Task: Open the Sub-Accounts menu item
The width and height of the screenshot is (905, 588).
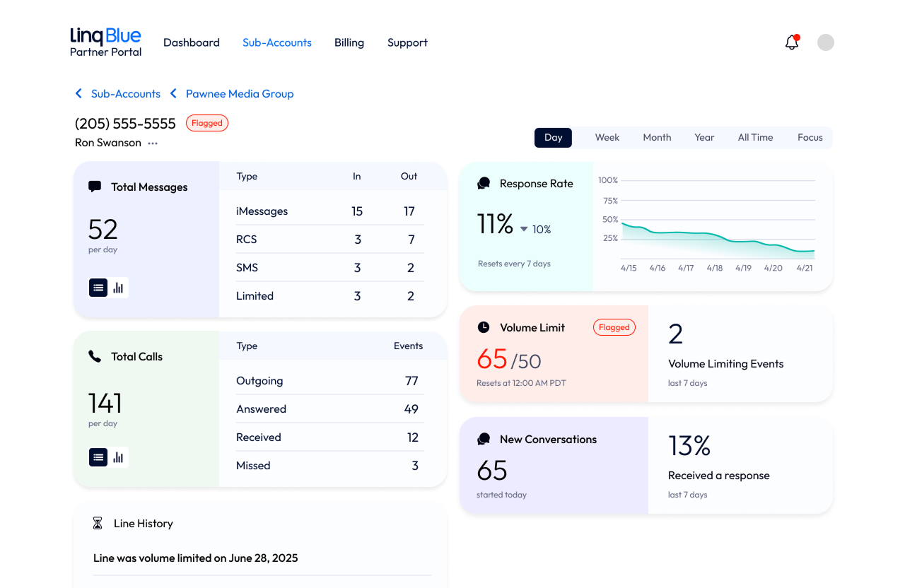Action: [x=277, y=42]
